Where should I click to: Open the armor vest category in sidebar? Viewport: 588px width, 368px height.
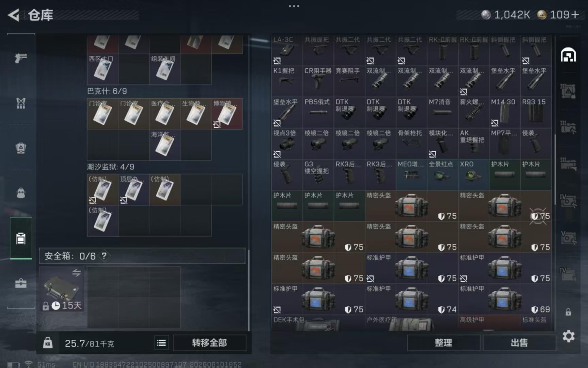[21, 103]
